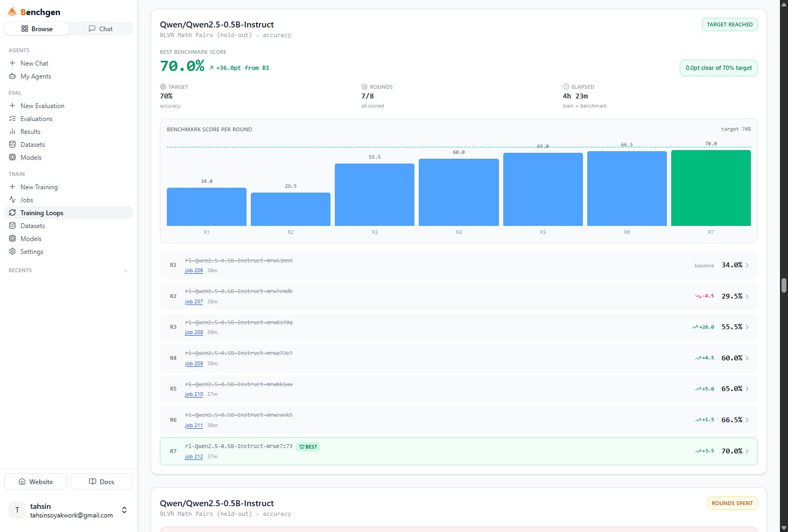Image resolution: width=788 pixels, height=532 pixels.
Task: Click the R1 bar in chart
Action: click(207, 207)
